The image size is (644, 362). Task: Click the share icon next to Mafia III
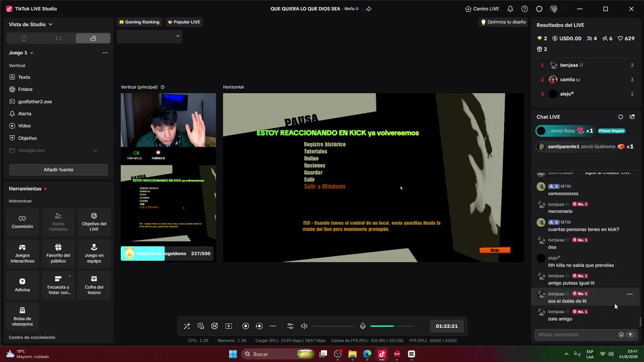point(369,9)
